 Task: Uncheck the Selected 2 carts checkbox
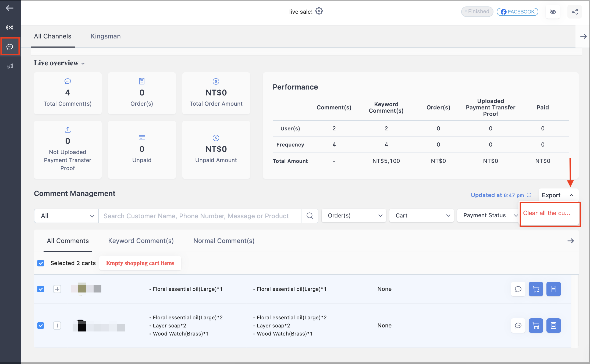coord(41,263)
